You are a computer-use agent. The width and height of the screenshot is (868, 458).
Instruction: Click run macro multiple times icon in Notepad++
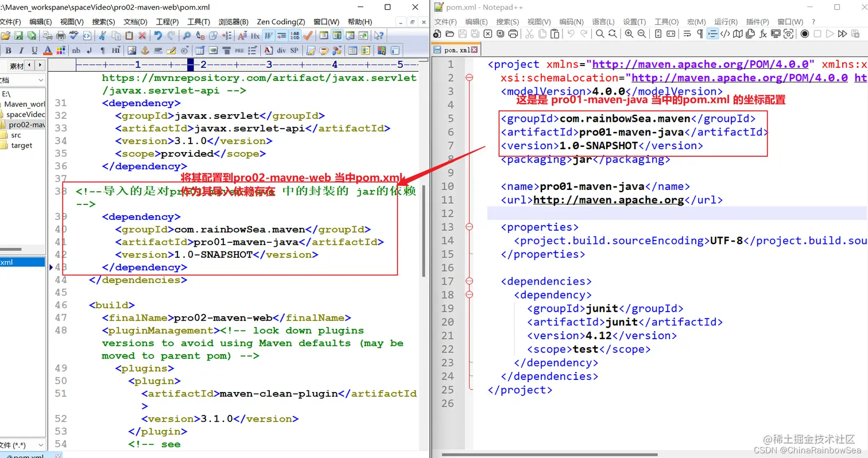click(x=842, y=33)
